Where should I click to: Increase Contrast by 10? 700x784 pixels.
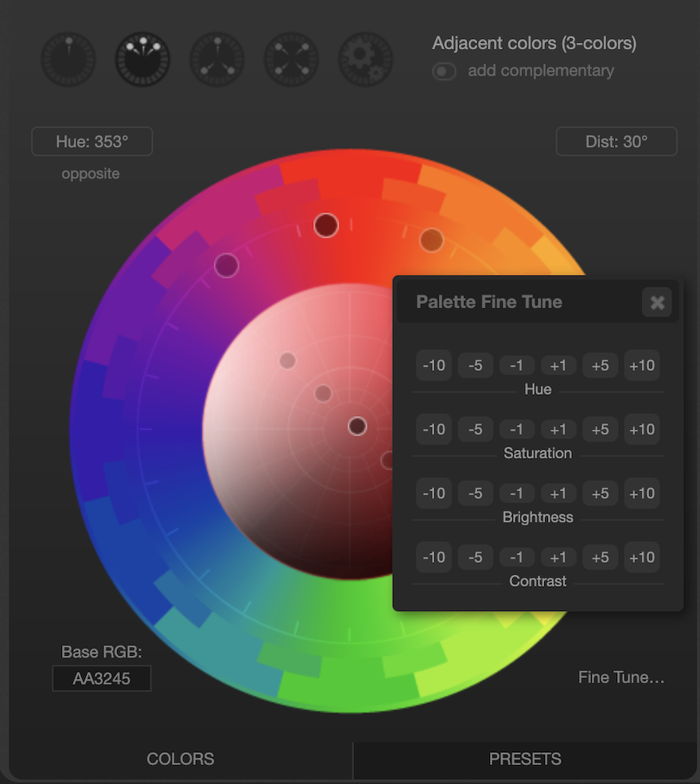coord(642,557)
